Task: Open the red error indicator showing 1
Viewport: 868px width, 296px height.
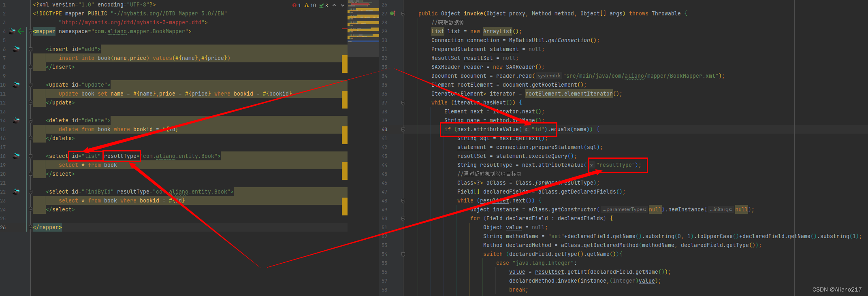Action: click(296, 5)
